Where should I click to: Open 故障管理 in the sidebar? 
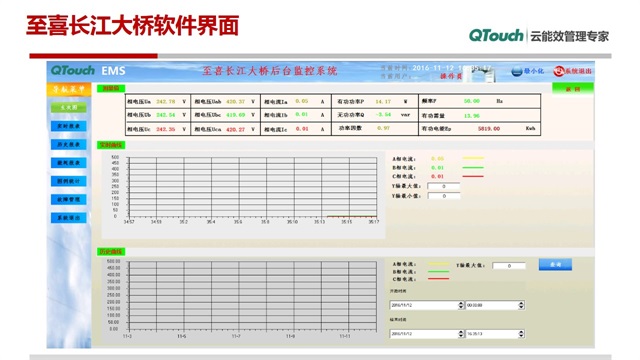coord(69,199)
